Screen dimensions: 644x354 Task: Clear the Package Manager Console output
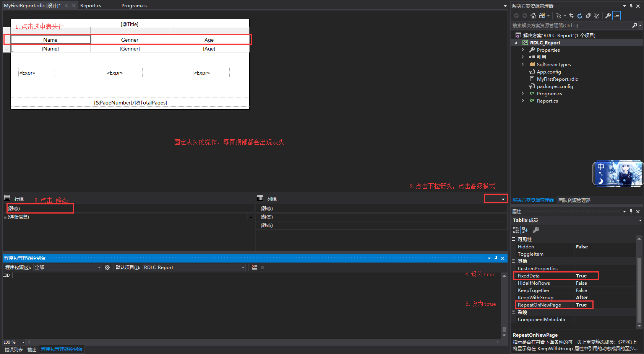(x=255, y=267)
